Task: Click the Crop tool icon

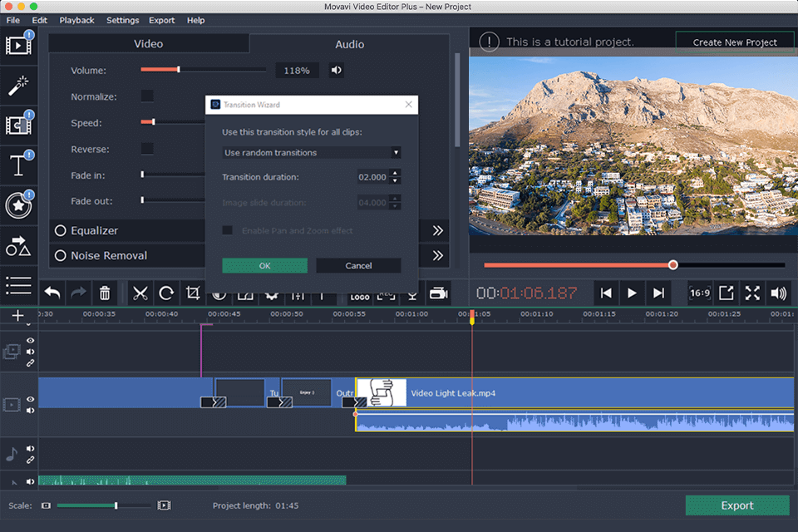Action: tap(193, 293)
